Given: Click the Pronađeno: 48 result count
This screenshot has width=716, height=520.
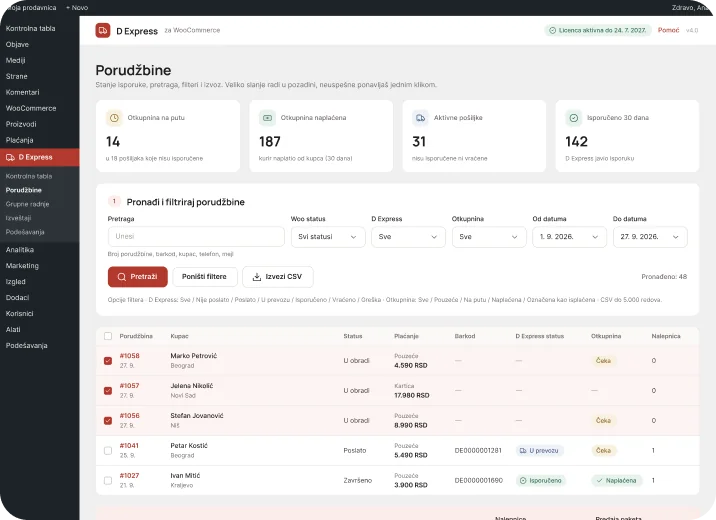Looking at the screenshot, I should tap(664, 277).
